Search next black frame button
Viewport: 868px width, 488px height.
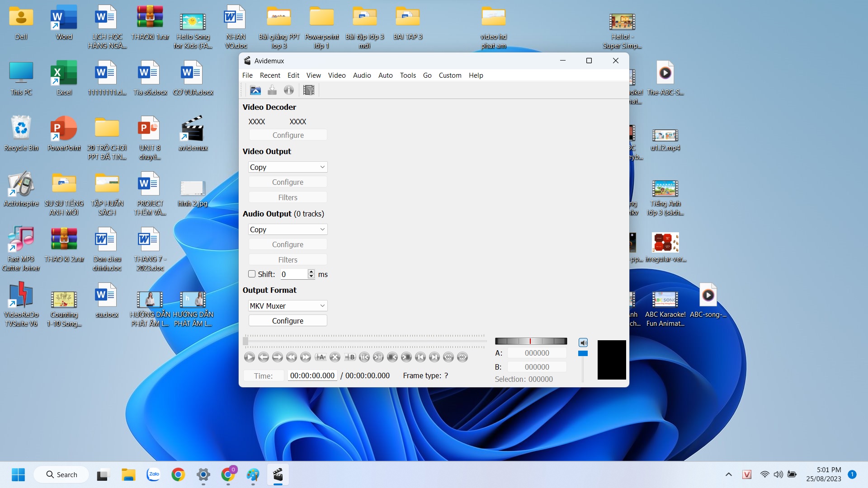(406, 357)
